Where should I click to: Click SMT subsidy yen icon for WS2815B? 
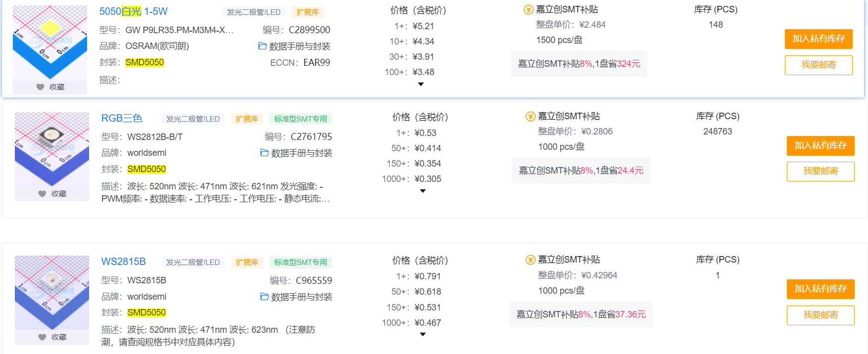(x=530, y=260)
